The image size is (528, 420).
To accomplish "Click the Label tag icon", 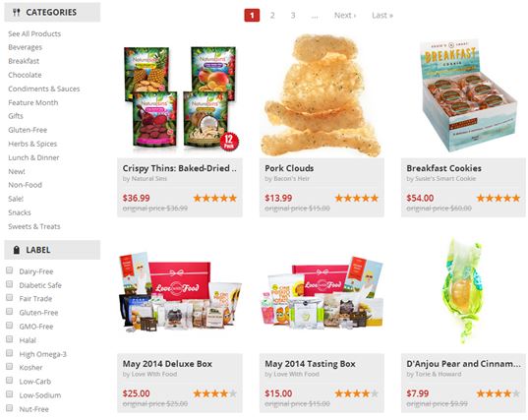I will 17,250.
